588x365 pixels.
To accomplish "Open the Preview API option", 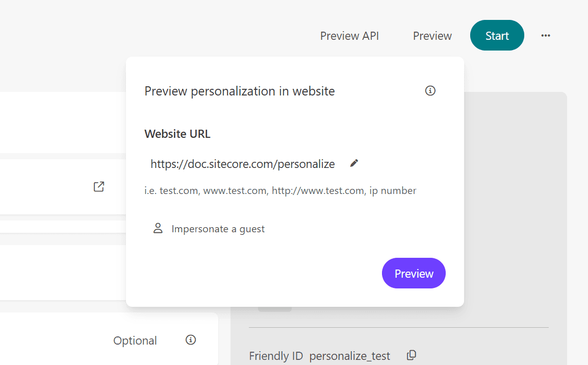I will click(349, 36).
